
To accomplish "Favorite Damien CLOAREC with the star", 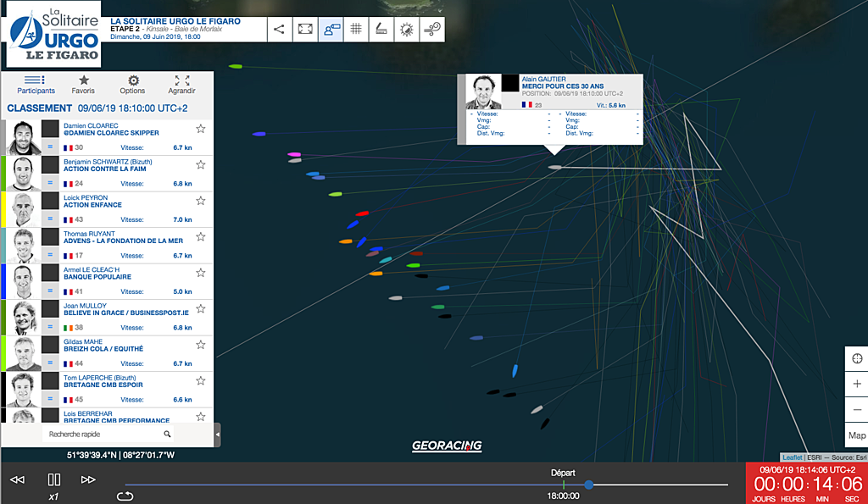I will (x=200, y=129).
